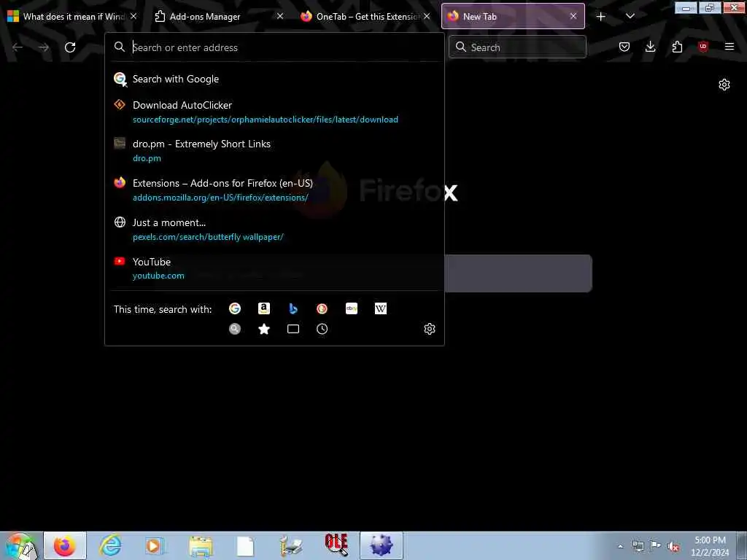Open the Firefox application menu
The height and width of the screenshot is (560, 747).
pos(729,47)
